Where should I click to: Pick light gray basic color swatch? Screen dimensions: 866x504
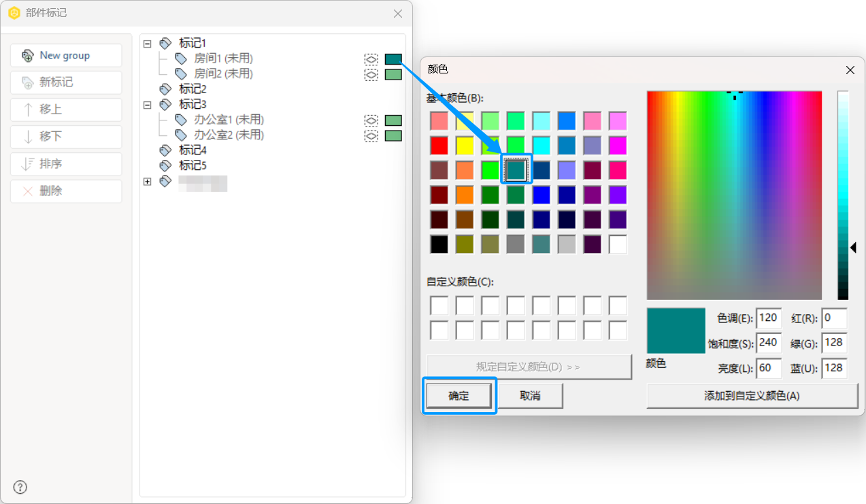tap(567, 244)
